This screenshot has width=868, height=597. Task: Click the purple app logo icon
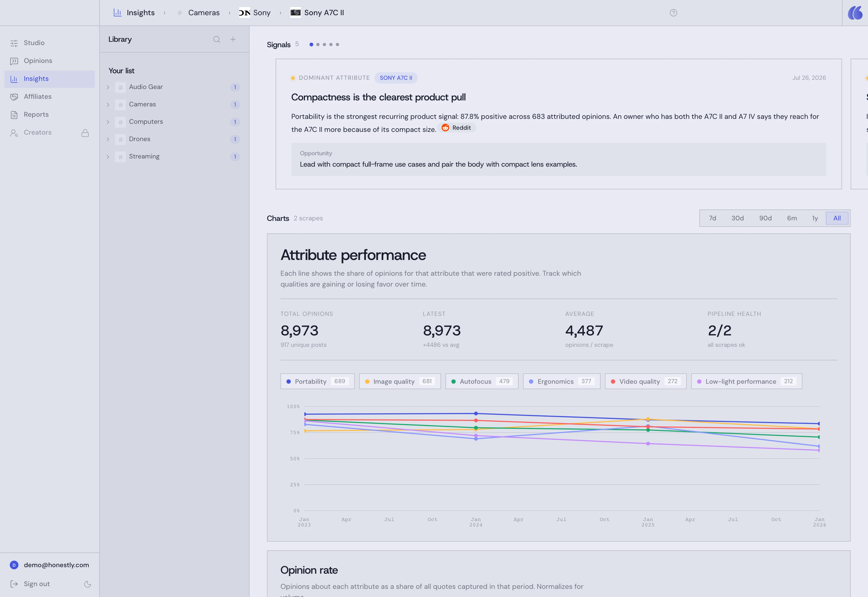coord(855,13)
